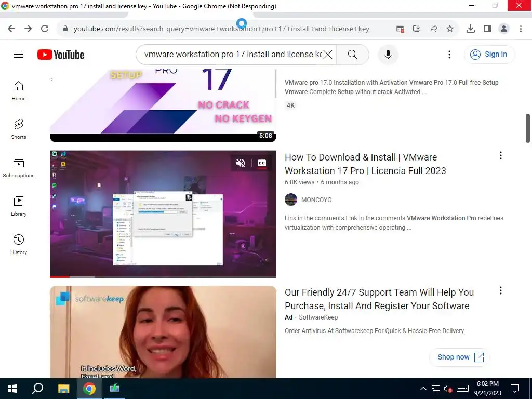This screenshot has width=532, height=399.
Task: Click the MONCOYO channel avatar
Action: coord(291,199)
